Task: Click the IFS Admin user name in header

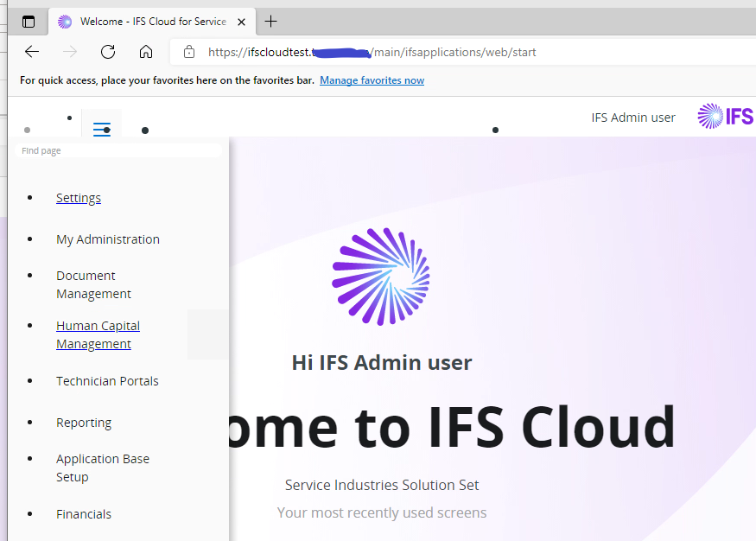Action: coord(633,118)
